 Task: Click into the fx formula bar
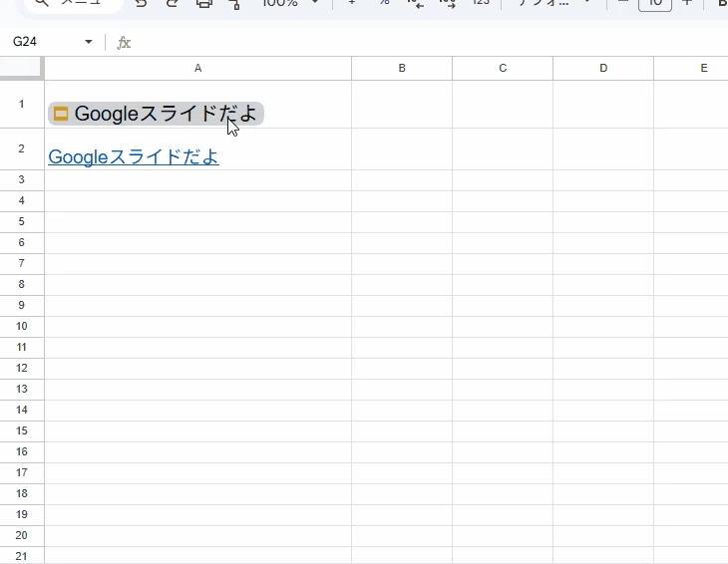click(x=427, y=43)
